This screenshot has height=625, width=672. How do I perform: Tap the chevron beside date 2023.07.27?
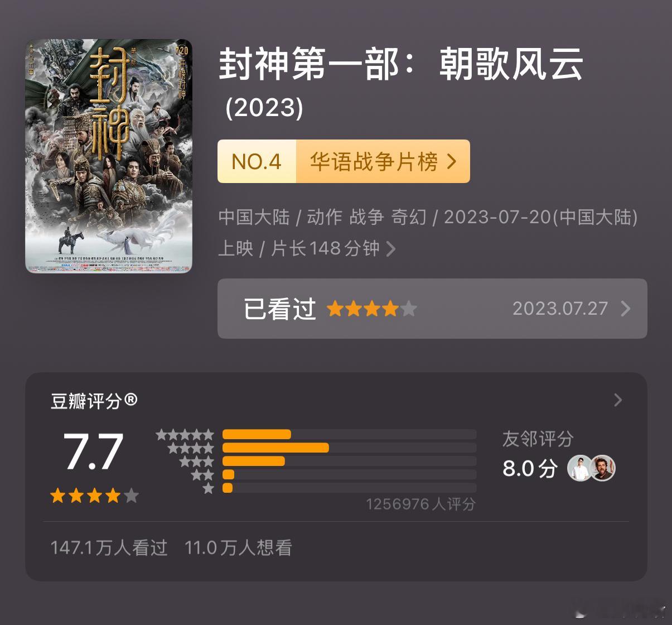pyautogui.click(x=626, y=309)
